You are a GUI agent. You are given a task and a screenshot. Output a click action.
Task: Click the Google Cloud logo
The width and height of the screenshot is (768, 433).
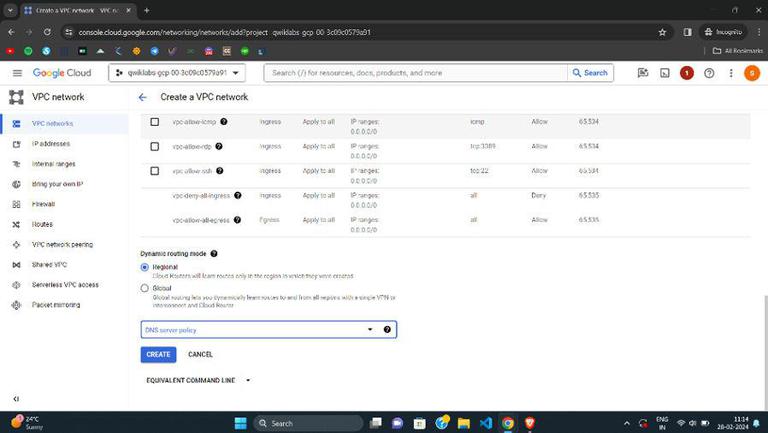tap(62, 73)
